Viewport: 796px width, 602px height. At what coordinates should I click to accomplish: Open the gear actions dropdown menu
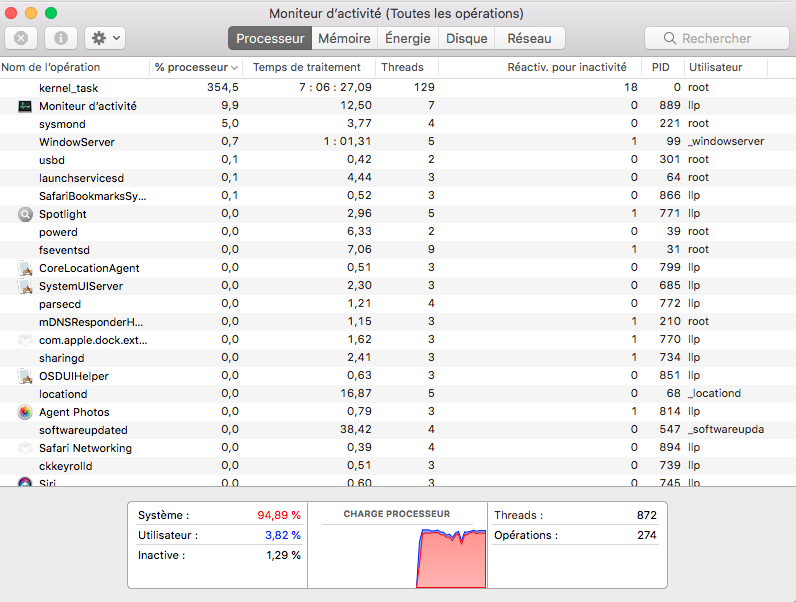point(105,38)
